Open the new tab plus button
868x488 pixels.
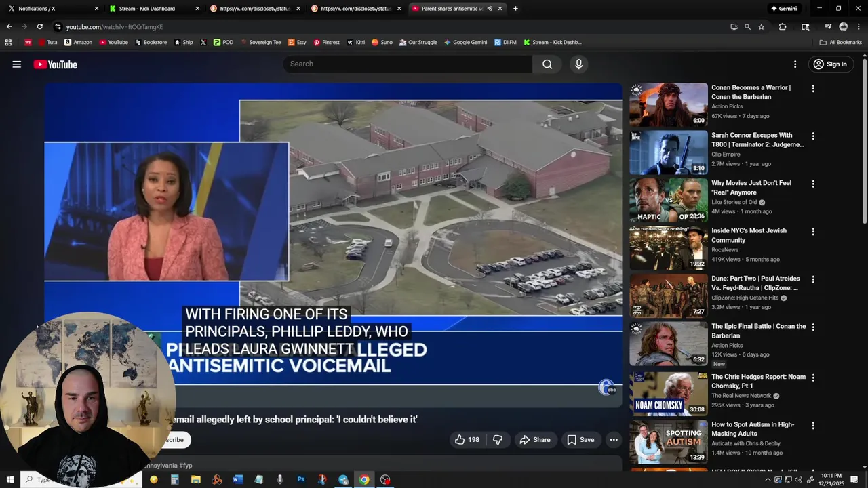pos(515,9)
